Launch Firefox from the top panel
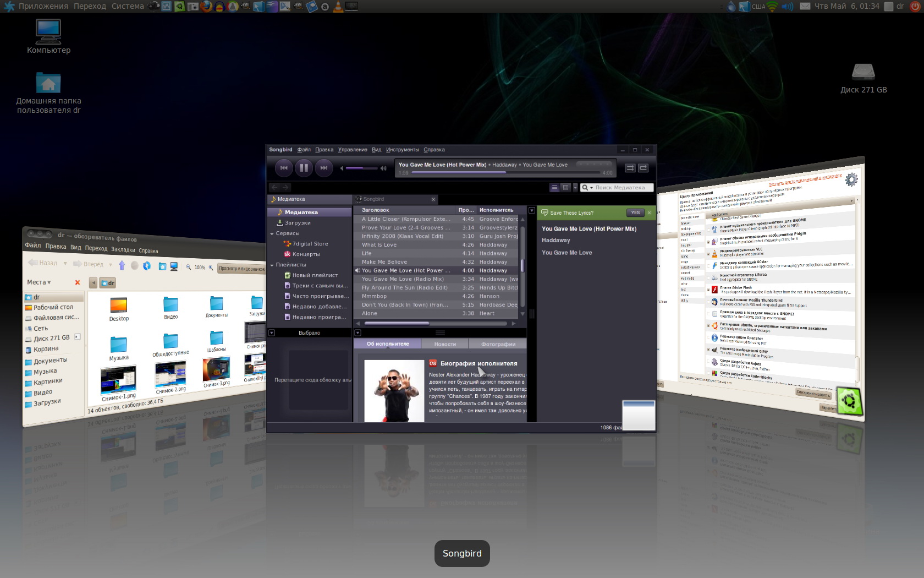The width and height of the screenshot is (924, 578). [206, 6]
